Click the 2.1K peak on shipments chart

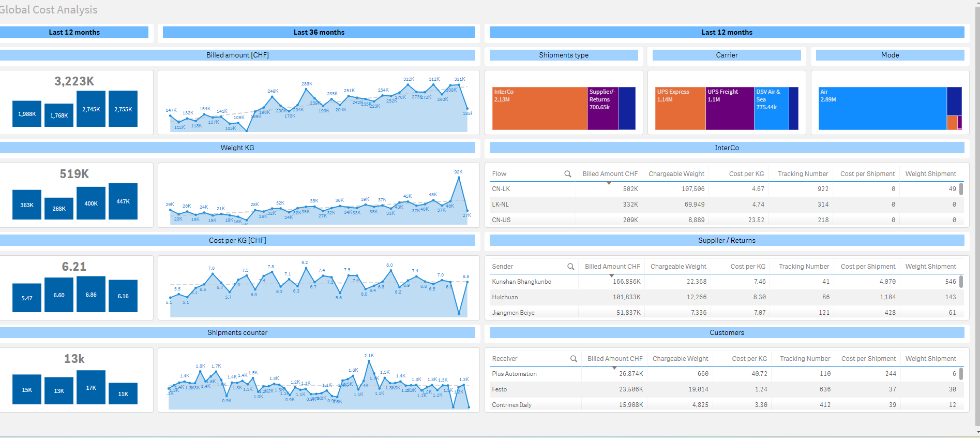click(369, 361)
